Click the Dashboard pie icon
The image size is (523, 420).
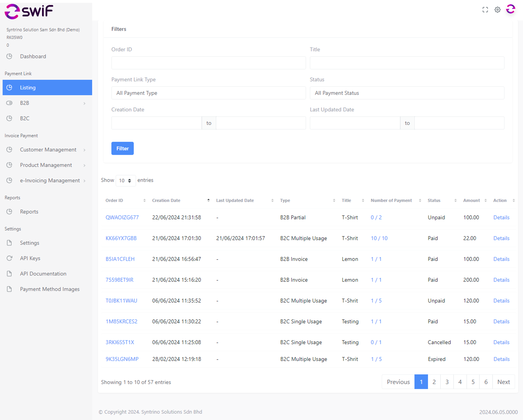coord(9,56)
